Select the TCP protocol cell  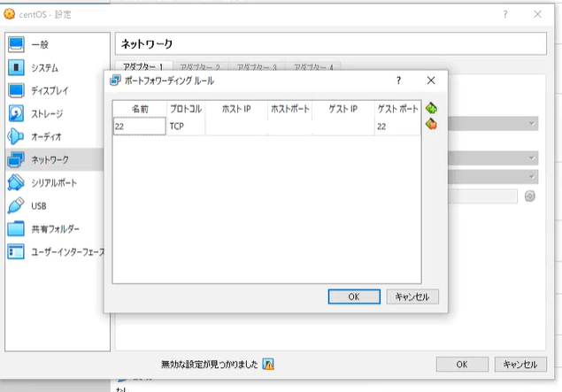[x=186, y=127]
